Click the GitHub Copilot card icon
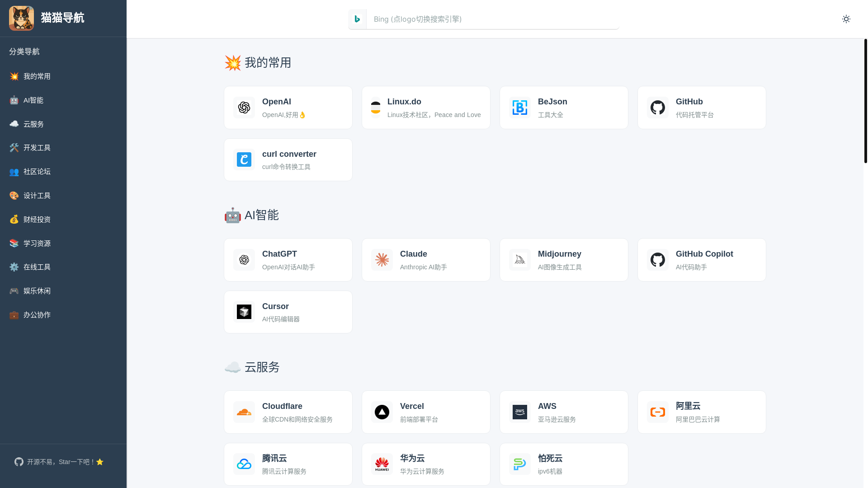 pyautogui.click(x=658, y=260)
